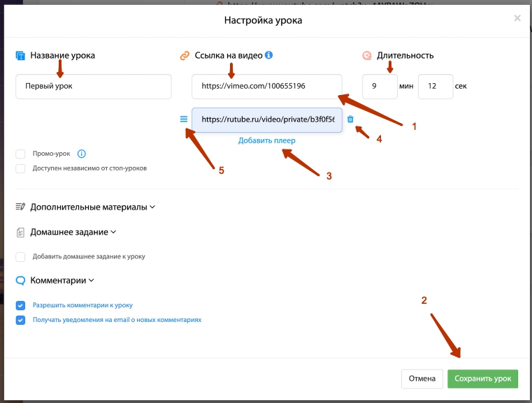Screen dimensions: 532x403
Task: Click the speech bubble icon near Комментарии
Action: coord(20,281)
